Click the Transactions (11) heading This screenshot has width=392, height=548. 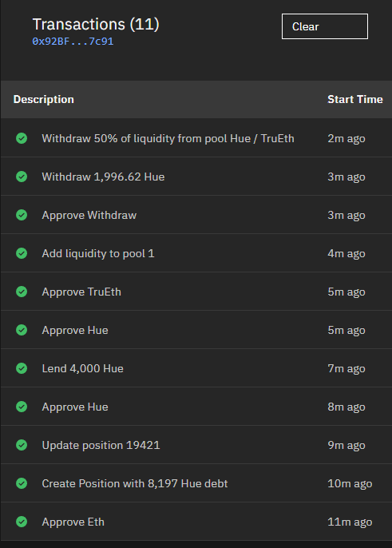click(x=96, y=25)
